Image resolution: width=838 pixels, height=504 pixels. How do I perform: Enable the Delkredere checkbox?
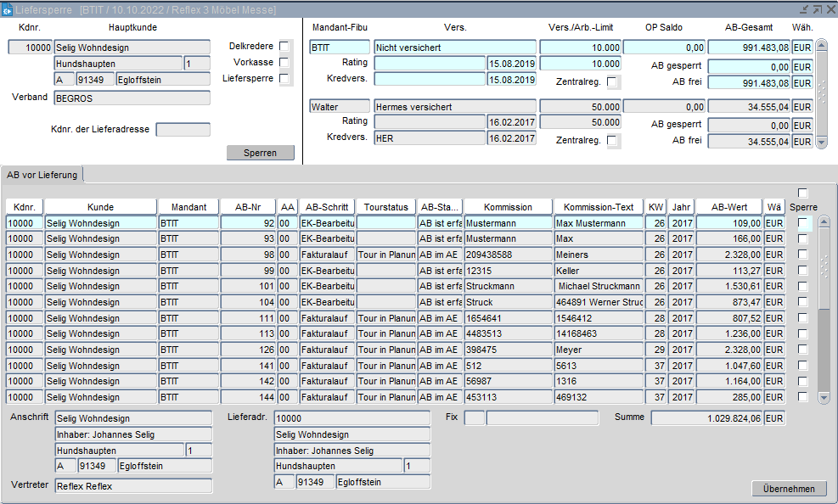click(x=284, y=46)
